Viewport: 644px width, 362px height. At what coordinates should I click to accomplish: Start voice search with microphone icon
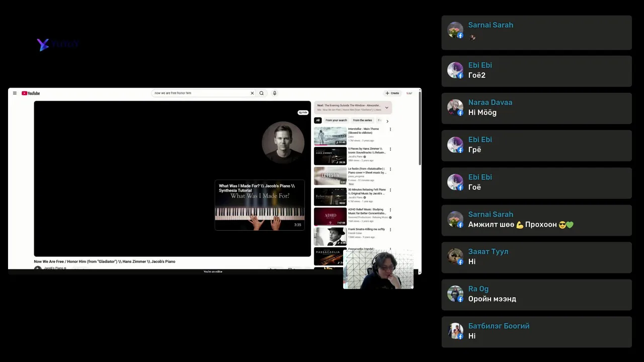[x=274, y=93]
